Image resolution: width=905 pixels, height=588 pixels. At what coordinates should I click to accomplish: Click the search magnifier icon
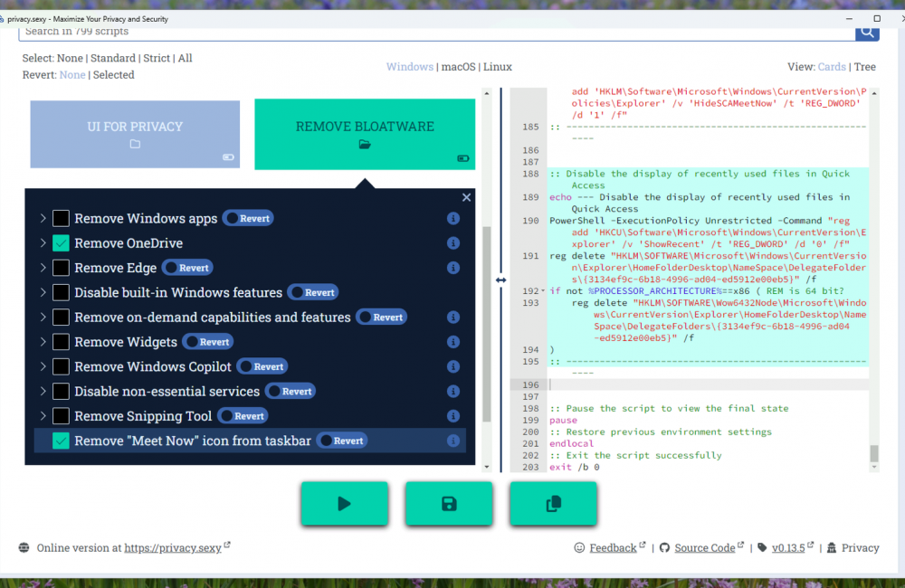pyautogui.click(x=867, y=32)
